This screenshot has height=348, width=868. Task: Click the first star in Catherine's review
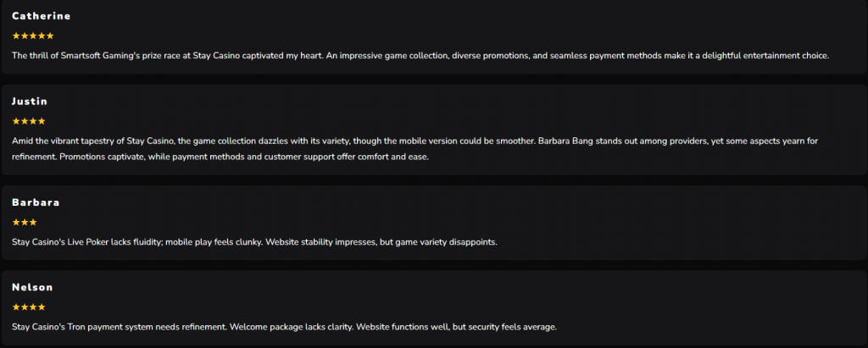[x=16, y=36]
